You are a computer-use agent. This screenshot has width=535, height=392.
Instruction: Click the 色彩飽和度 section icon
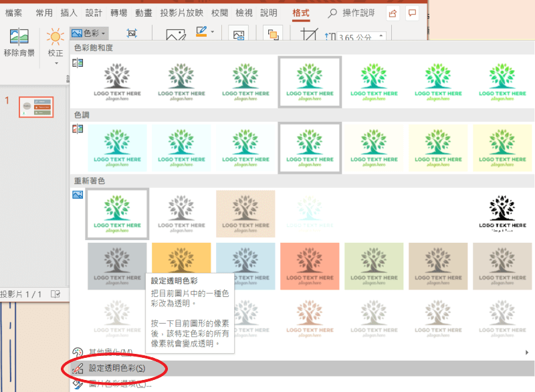(78, 63)
